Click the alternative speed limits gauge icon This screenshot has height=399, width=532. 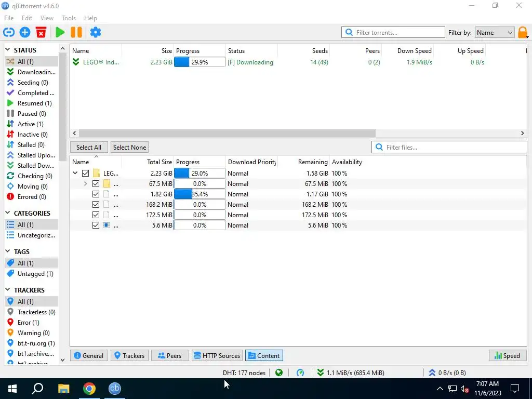pos(300,373)
